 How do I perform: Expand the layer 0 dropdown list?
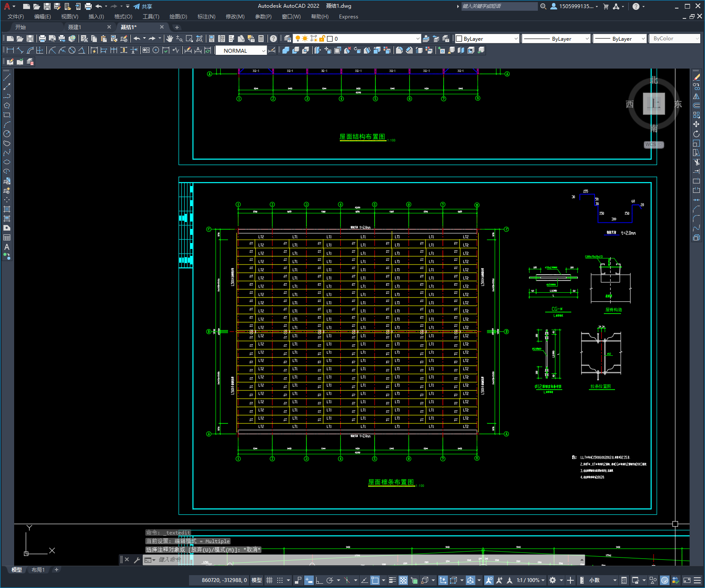pos(357,39)
